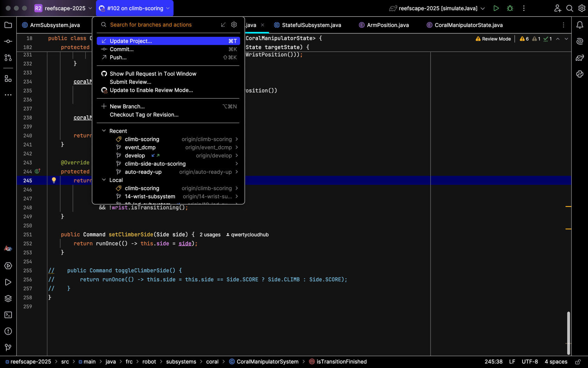Open the LF line separator selector
This screenshot has height=368, width=588.
tap(512, 362)
